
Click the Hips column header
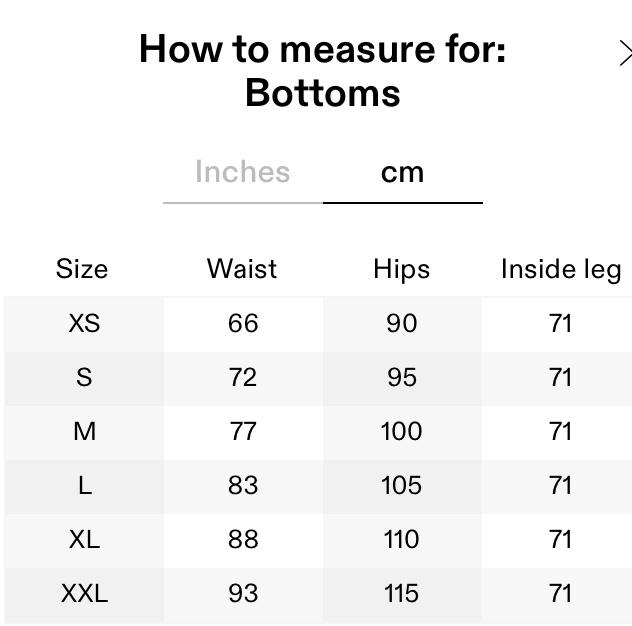(x=401, y=269)
